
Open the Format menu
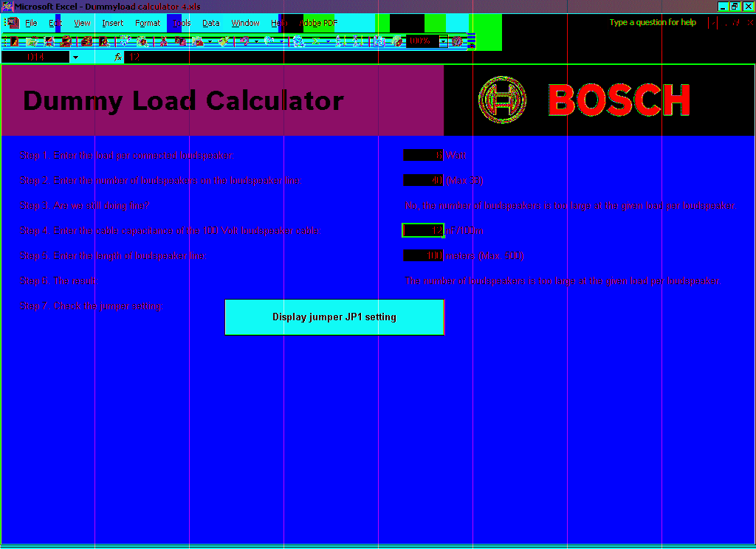tap(148, 23)
